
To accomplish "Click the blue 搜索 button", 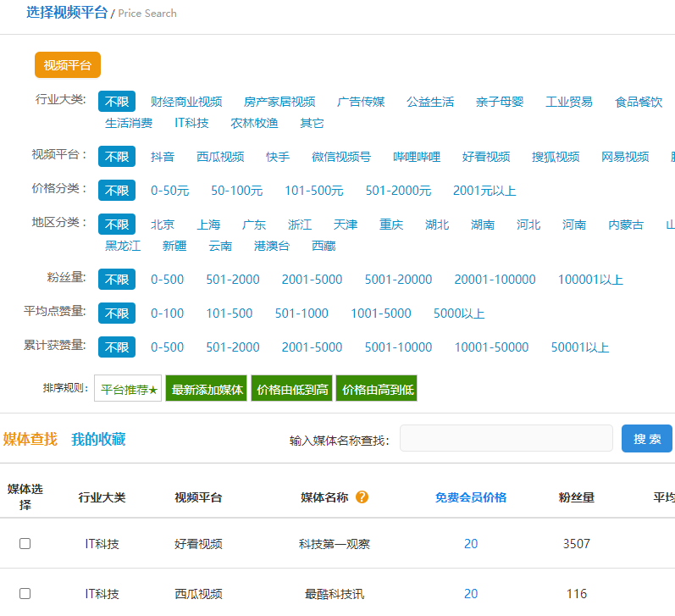I will click(646, 439).
